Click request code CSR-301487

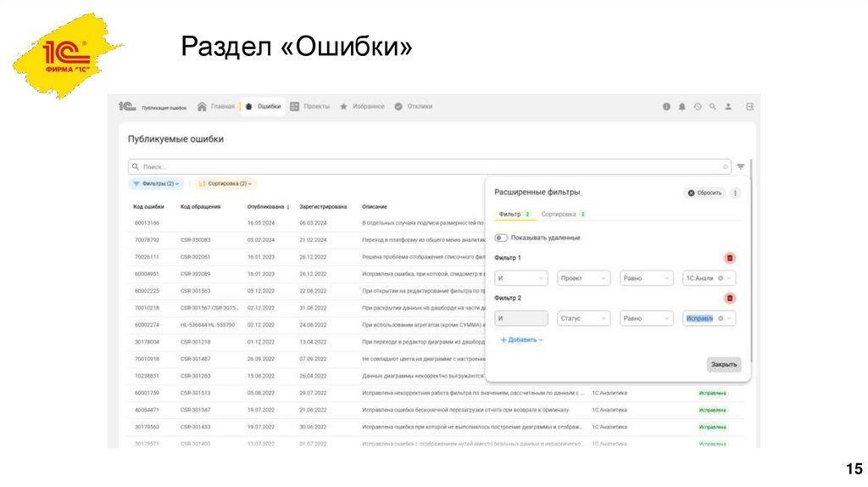coord(196,359)
